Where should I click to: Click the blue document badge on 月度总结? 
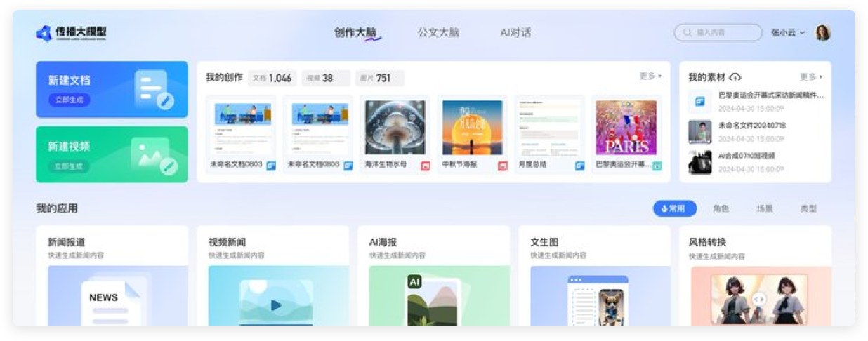point(579,166)
